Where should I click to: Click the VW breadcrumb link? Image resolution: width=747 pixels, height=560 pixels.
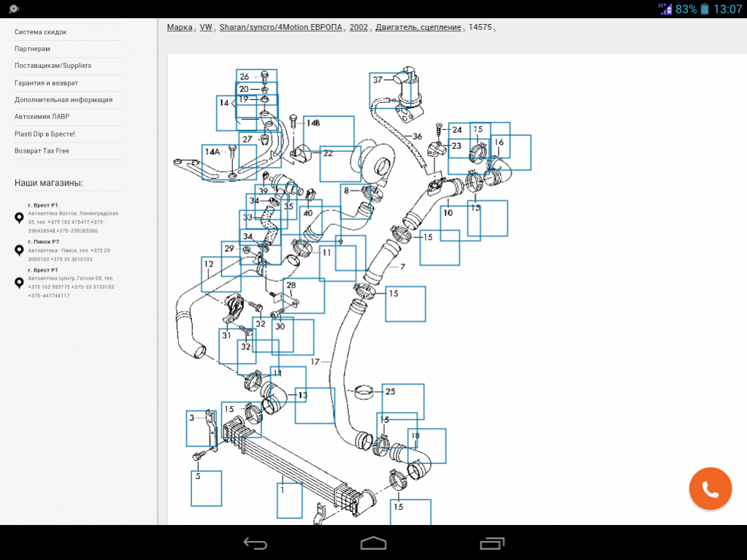(206, 27)
